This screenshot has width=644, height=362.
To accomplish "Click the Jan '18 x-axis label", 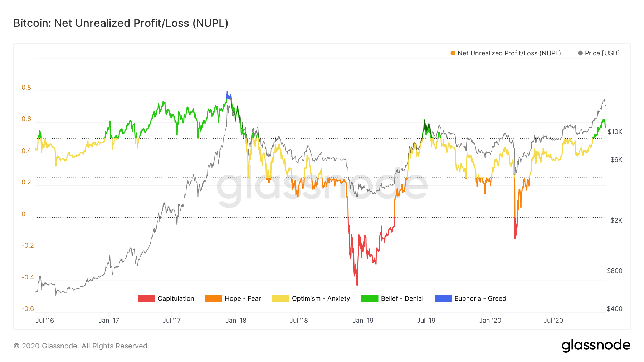I will 236,321.
